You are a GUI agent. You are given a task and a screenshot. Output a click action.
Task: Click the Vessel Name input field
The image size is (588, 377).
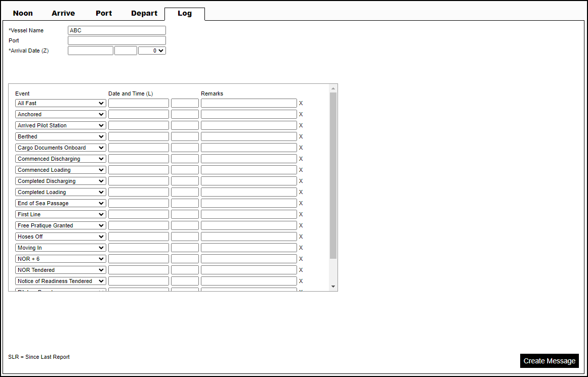pos(116,30)
